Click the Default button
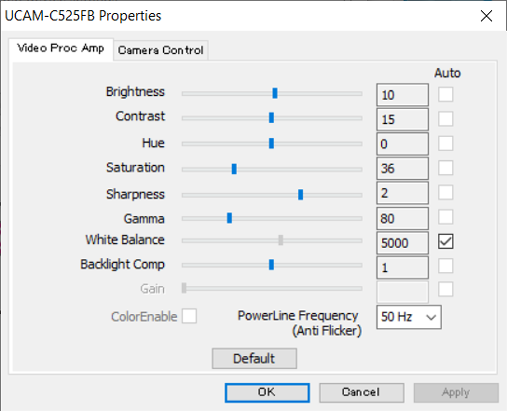This screenshot has height=411, width=507. pyautogui.click(x=254, y=359)
